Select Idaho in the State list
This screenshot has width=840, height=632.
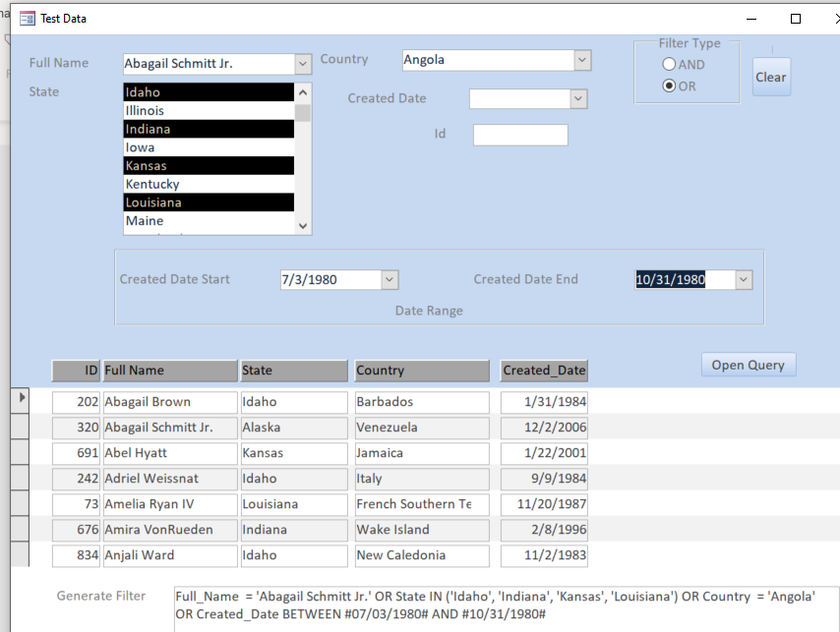(x=209, y=92)
